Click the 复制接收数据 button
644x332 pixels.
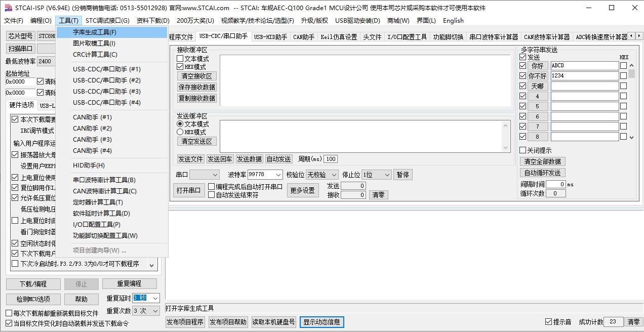click(197, 98)
